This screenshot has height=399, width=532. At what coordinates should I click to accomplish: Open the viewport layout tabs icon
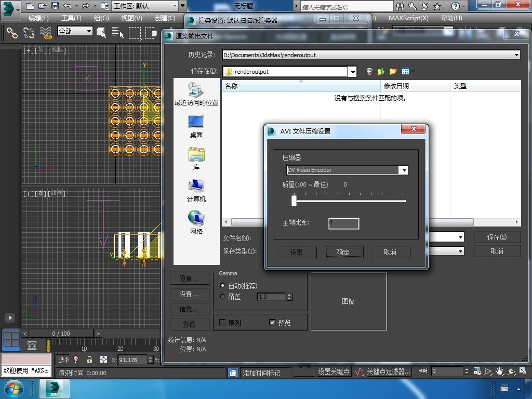pyautogui.click(x=11, y=339)
